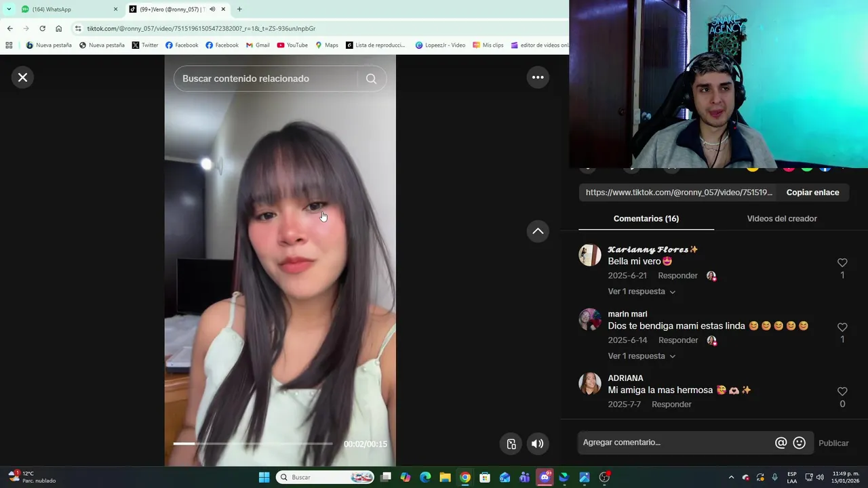The width and height of the screenshot is (868, 488).
Task: Open Discord from the taskbar
Action: [x=545, y=477]
